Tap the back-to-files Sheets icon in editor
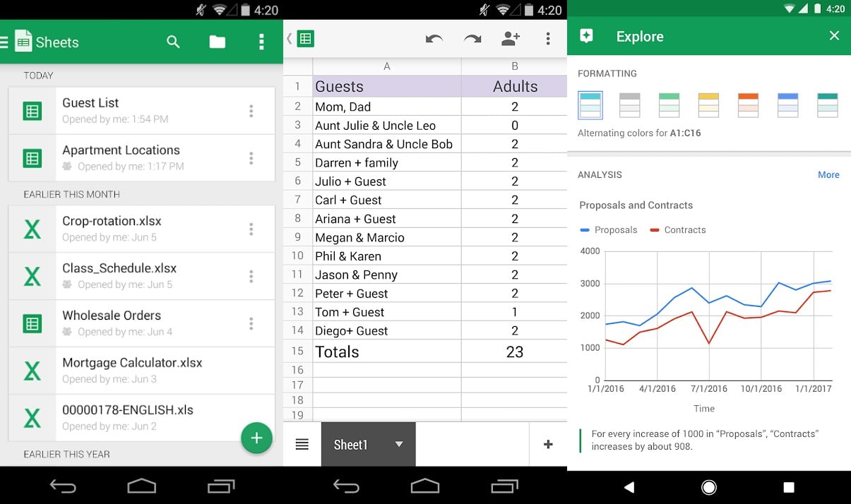This screenshot has height=504, width=851. (x=305, y=39)
